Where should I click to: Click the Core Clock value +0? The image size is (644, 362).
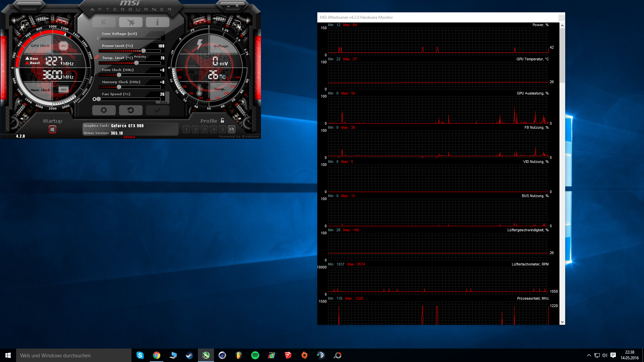tap(162, 70)
